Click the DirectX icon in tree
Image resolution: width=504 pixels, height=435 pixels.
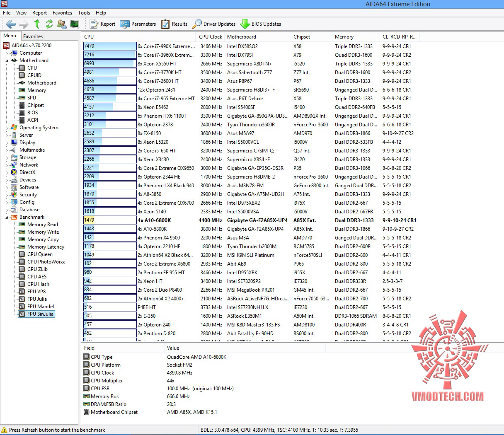(14, 172)
